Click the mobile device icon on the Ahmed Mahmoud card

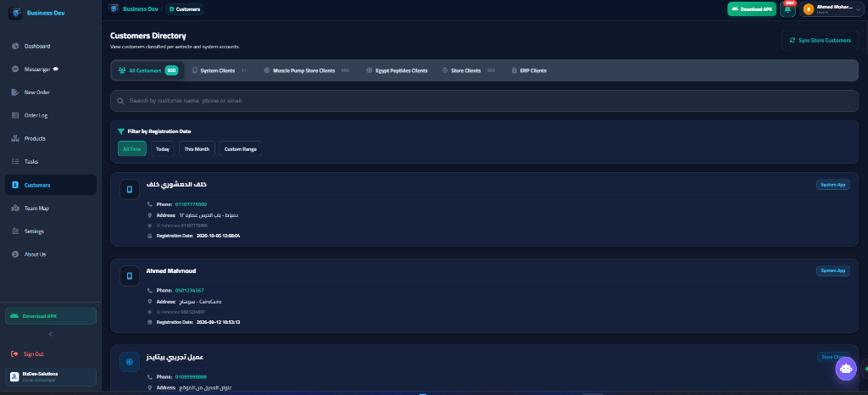pos(130,275)
